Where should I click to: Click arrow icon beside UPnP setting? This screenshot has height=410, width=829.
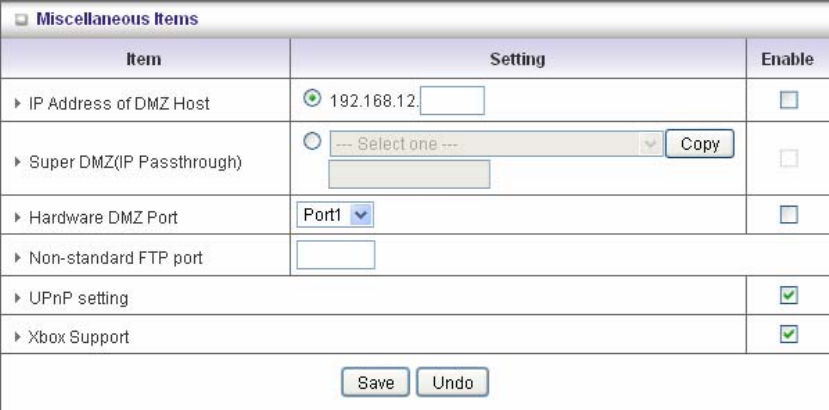point(21,298)
